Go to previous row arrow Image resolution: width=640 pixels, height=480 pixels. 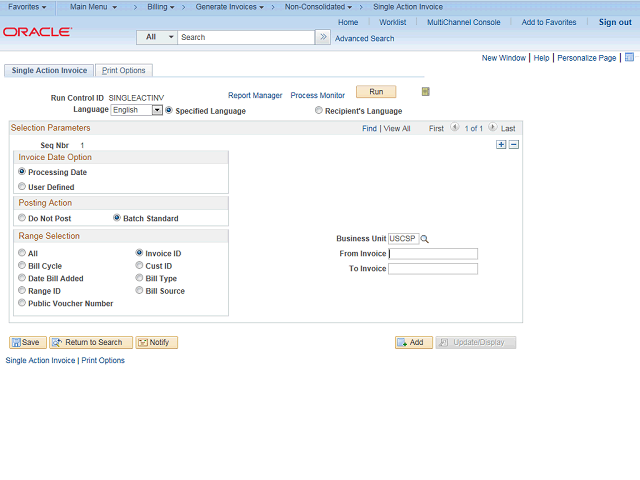[455, 127]
